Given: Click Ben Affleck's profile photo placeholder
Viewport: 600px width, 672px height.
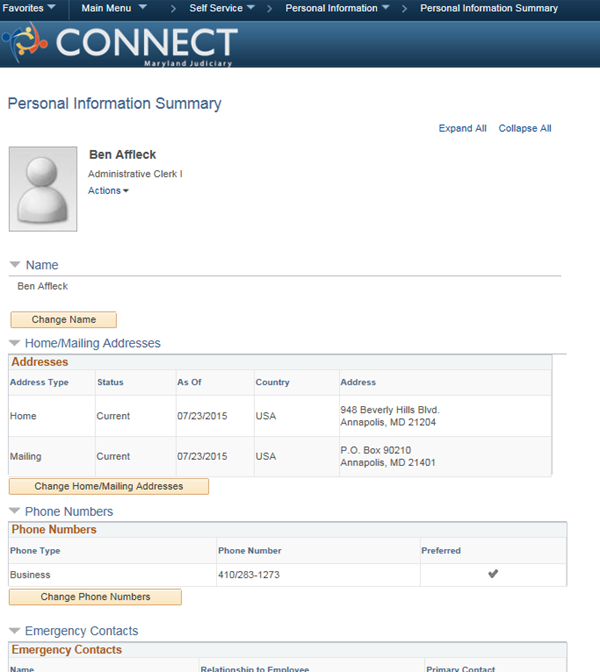Looking at the screenshot, I should (43, 189).
